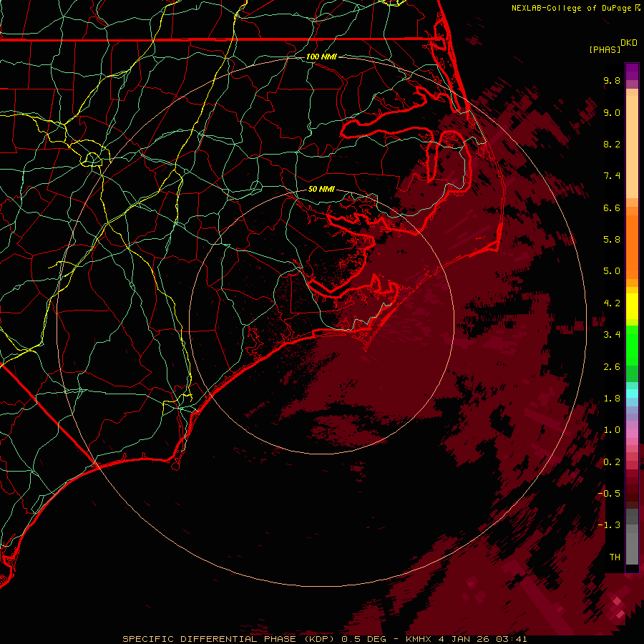The width and height of the screenshot is (644, 644).
Task: Click the 0.2 value on the color scale
Action: click(x=612, y=462)
